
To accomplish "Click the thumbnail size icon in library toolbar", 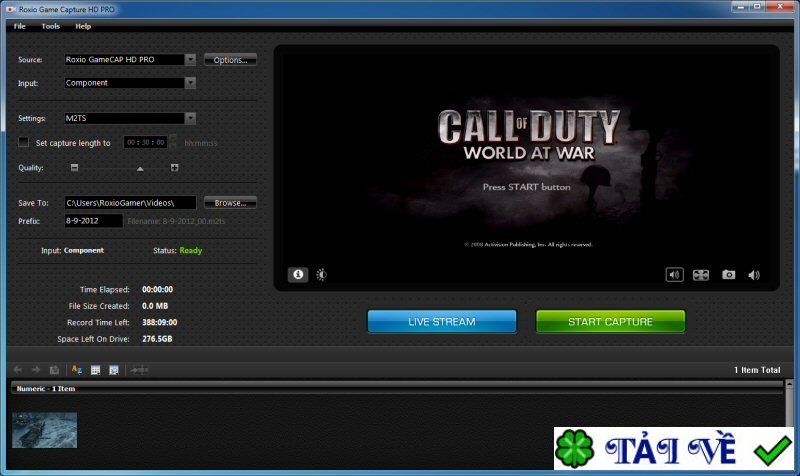I will (139, 370).
